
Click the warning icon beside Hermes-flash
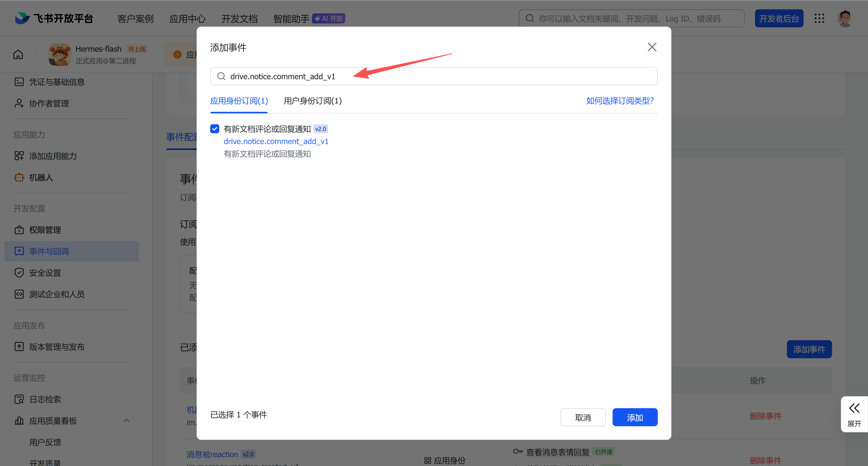point(177,54)
